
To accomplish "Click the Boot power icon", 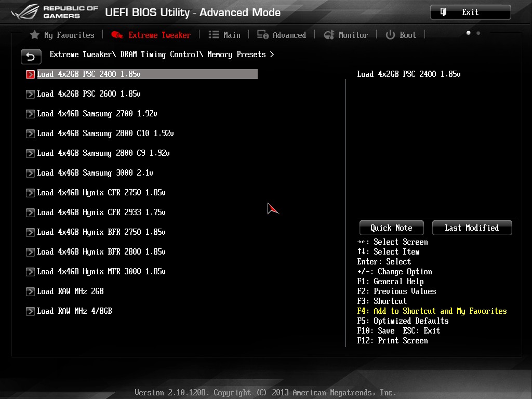I will tap(390, 35).
